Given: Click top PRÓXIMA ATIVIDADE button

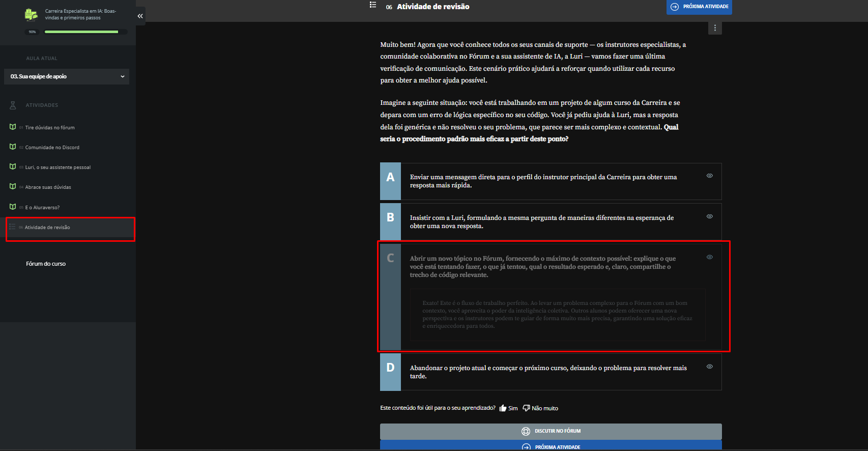Looking at the screenshot, I should (699, 7).
